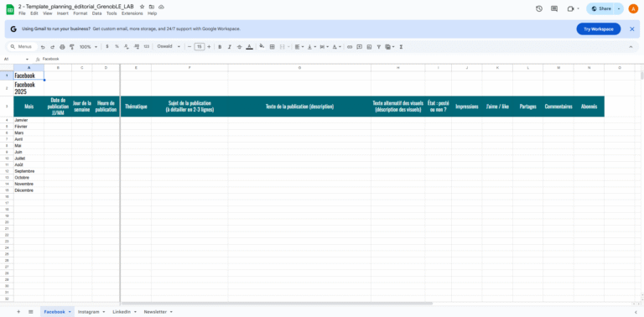The image size is (644, 317).
Task: Create a filter with funnel icon
Action: pos(379,47)
